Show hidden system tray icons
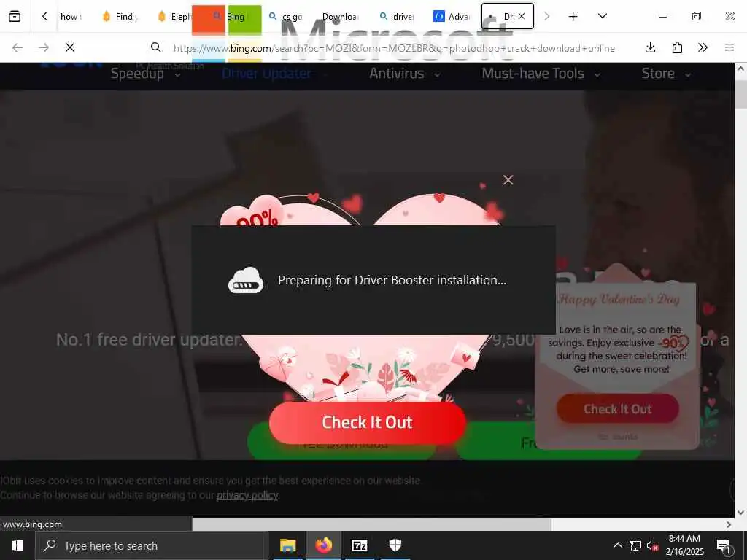The height and width of the screenshot is (560, 747). point(617,545)
